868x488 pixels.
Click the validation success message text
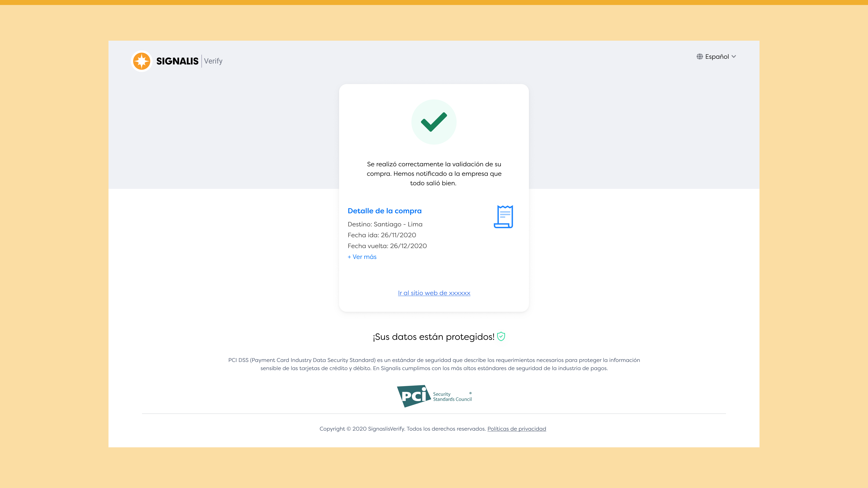(x=434, y=174)
